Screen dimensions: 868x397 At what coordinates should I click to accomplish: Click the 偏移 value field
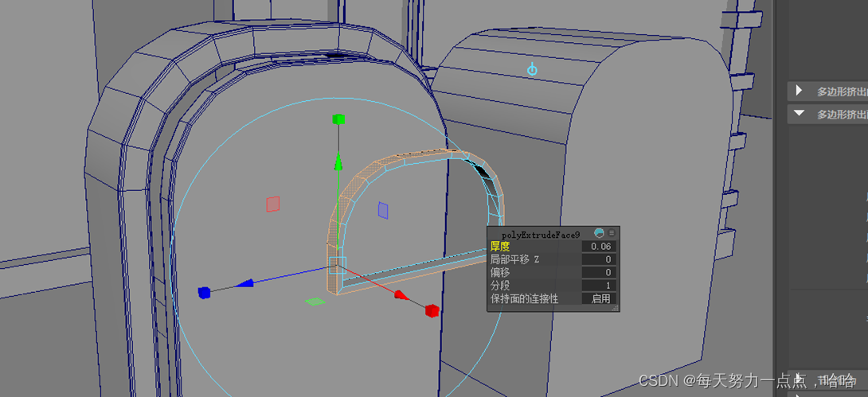[x=599, y=273]
